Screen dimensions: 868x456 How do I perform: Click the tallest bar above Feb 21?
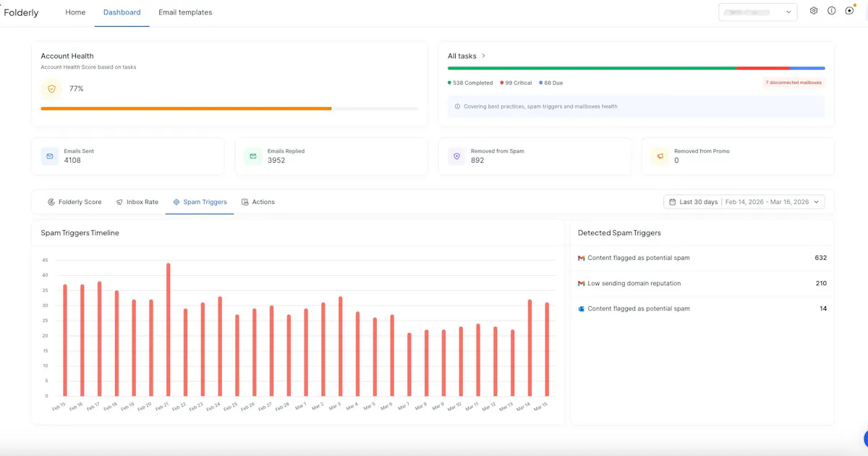click(x=168, y=329)
